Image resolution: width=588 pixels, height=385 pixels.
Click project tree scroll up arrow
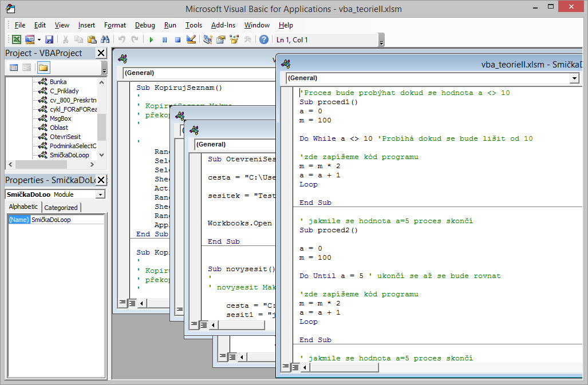click(101, 82)
